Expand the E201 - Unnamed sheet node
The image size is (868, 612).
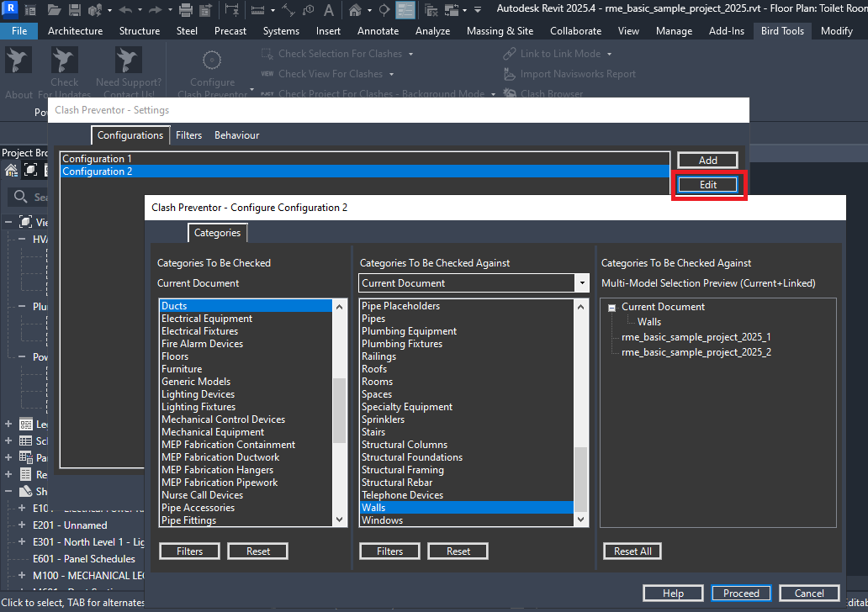[x=23, y=525]
